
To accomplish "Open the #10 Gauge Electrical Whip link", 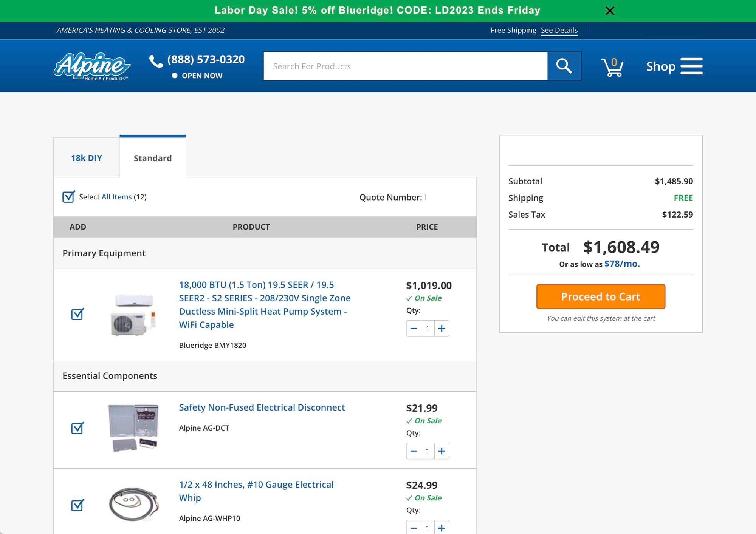I will [x=256, y=491].
